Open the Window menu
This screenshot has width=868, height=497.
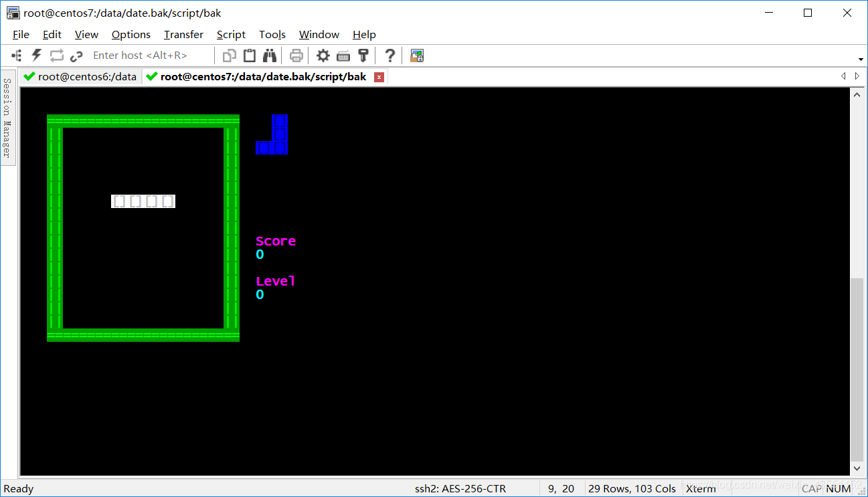319,34
